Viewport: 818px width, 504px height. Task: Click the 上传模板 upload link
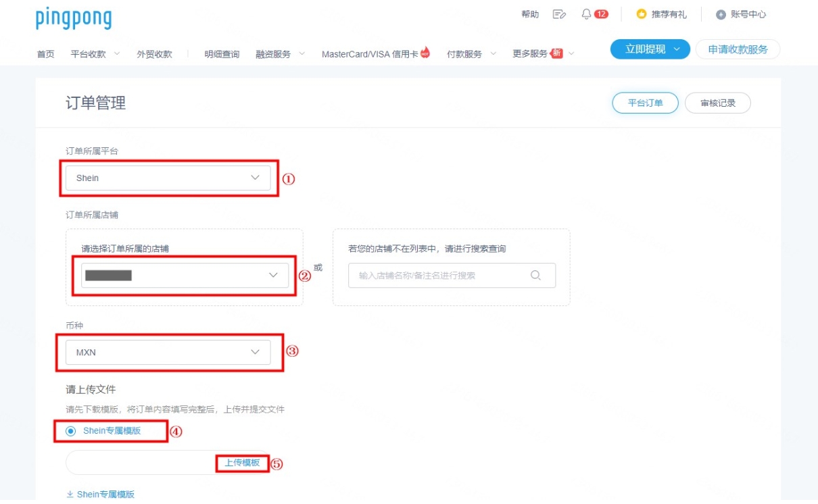click(242, 463)
